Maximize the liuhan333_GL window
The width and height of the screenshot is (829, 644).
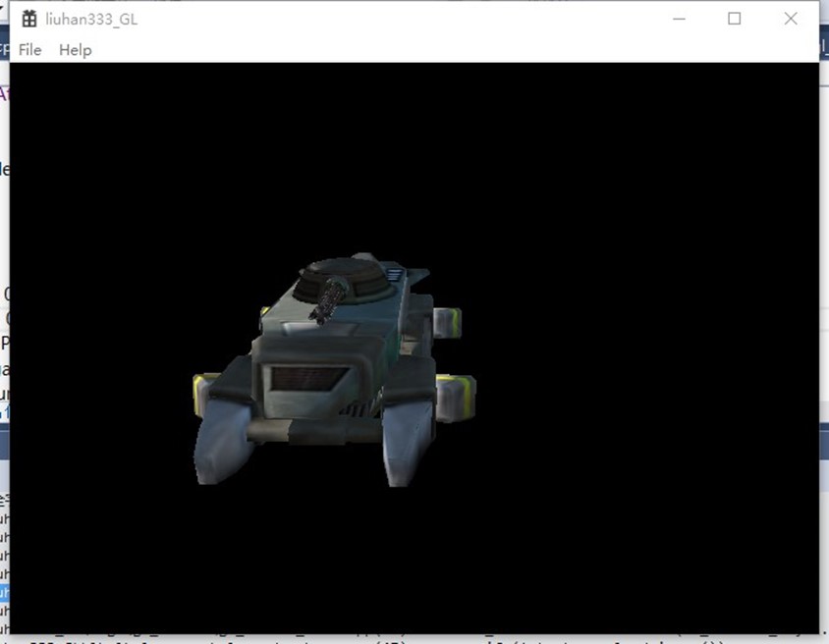tap(734, 19)
